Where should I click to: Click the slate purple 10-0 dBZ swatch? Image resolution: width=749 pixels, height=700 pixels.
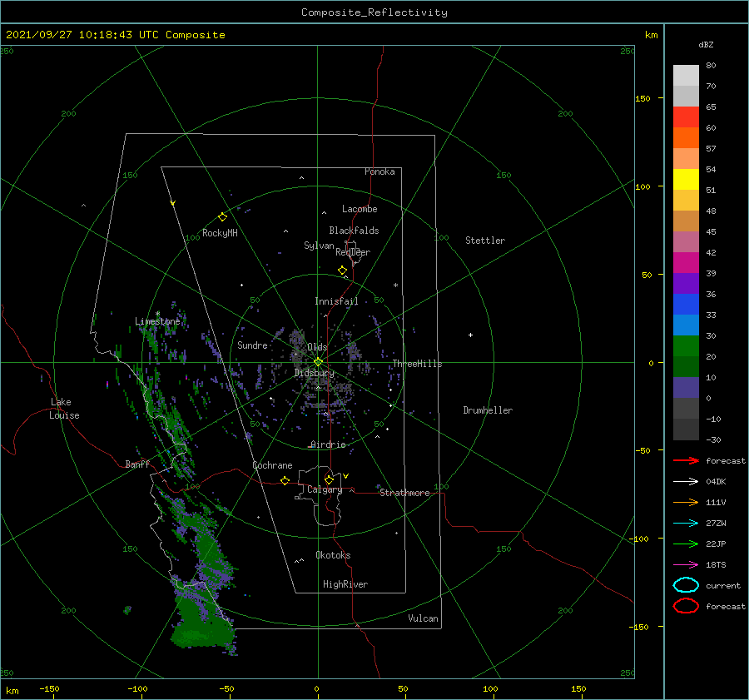pos(686,388)
